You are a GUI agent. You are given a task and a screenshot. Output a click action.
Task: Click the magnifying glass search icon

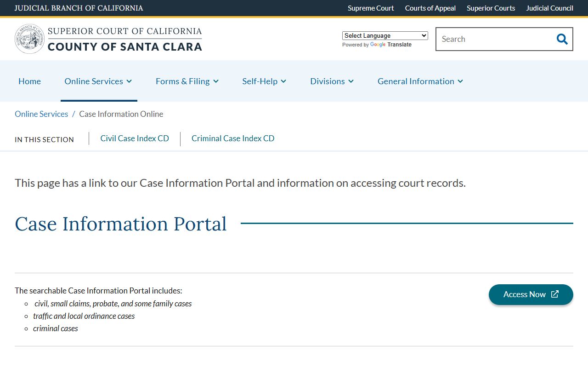[x=562, y=39]
